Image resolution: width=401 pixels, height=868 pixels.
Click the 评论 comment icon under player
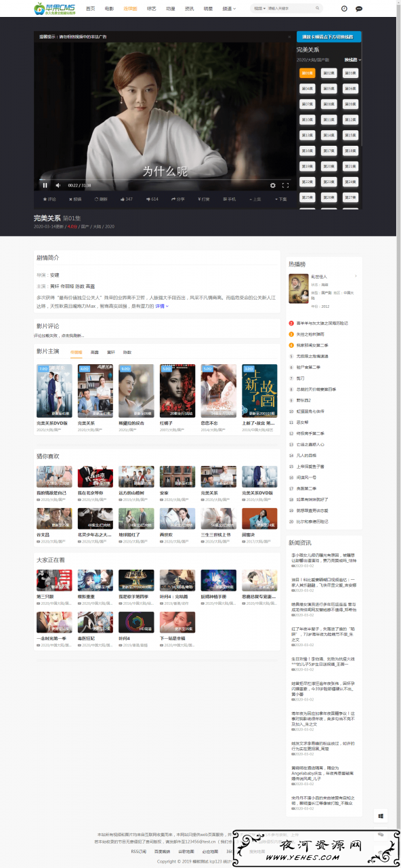[x=50, y=199]
